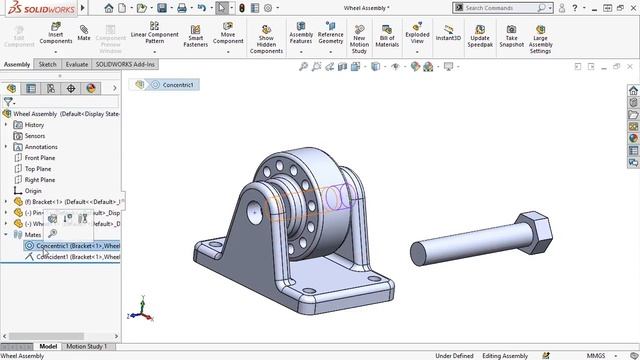
Task: Expand the Annotations folder
Action: tap(6, 147)
